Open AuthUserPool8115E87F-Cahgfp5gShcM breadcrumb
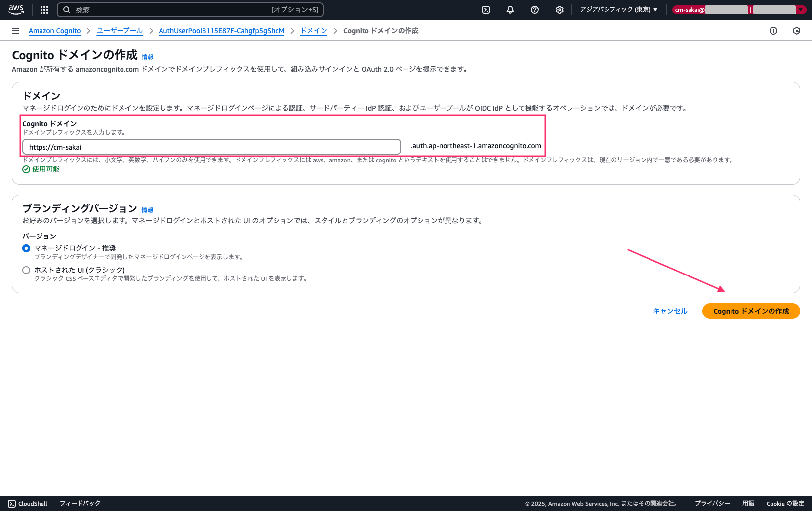Image resolution: width=812 pixels, height=511 pixels. click(221, 31)
